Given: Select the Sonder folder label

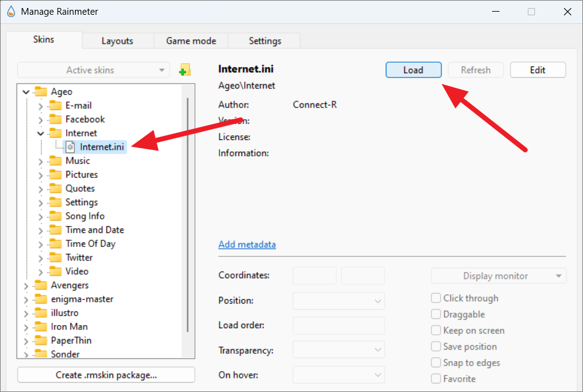Looking at the screenshot, I should tap(65, 354).
